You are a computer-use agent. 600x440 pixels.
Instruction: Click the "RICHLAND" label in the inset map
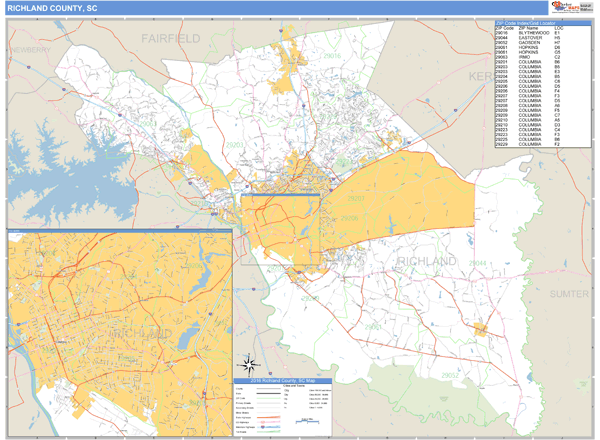142,333
